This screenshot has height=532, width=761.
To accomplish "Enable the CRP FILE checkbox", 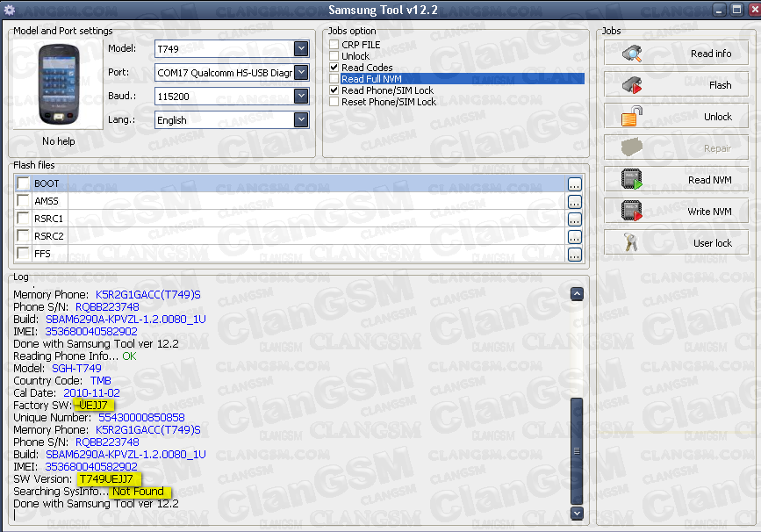I will [334, 44].
